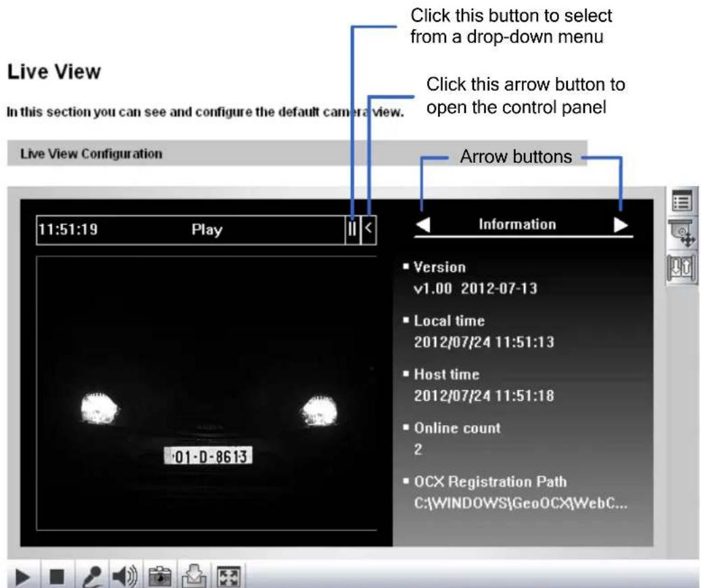The width and height of the screenshot is (701, 588).
Task: Click the Play status text
Action: 207,230
